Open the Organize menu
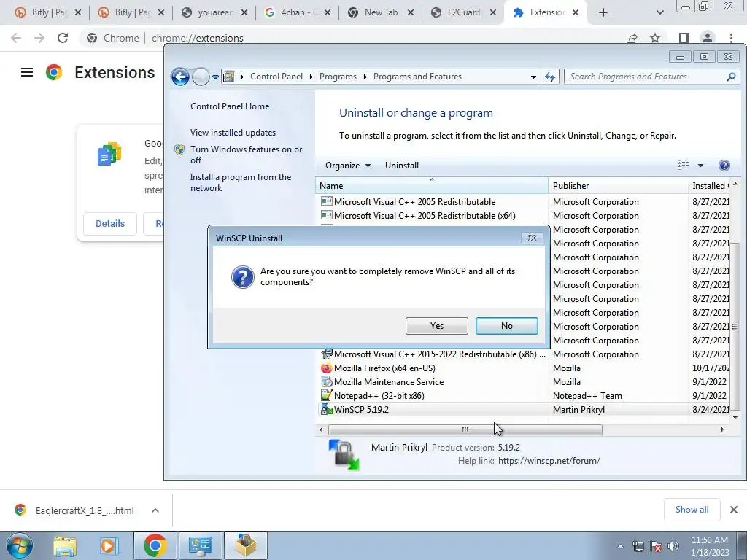The height and width of the screenshot is (560, 747). (348, 166)
